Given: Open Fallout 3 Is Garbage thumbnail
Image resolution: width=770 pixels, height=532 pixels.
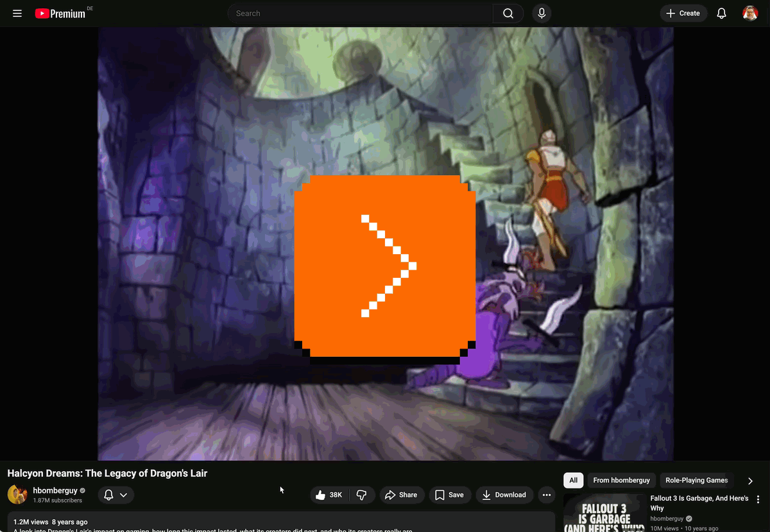Looking at the screenshot, I should (604, 512).
